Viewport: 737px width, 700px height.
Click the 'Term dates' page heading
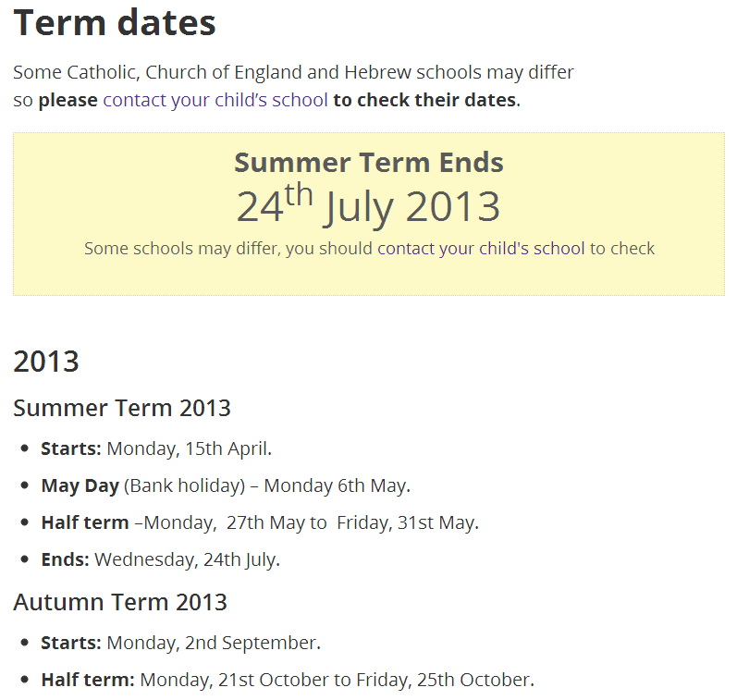[115, 23]
